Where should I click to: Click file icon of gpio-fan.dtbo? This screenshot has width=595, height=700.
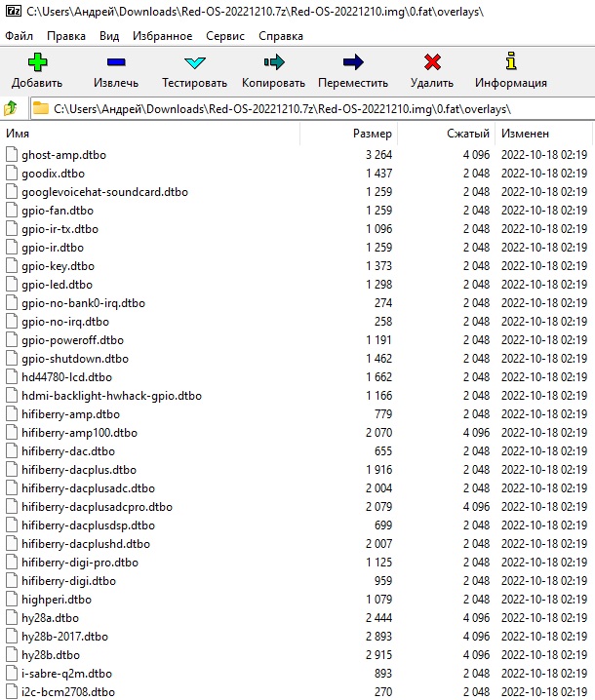[12, 211]
